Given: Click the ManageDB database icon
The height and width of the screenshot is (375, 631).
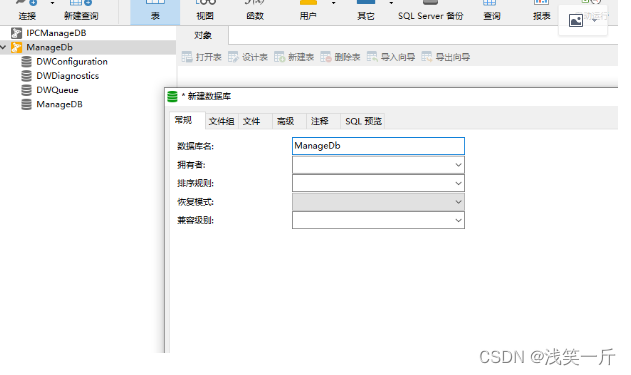Looking at the screenshot, I should 27,104.
